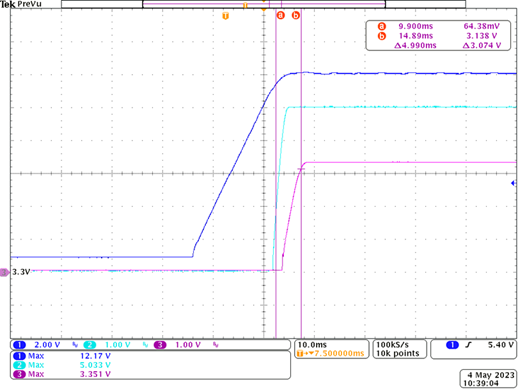Select the orange trigger position marker T
The width and height of the screenshot is (518, 389).
(x=226, y=16)
